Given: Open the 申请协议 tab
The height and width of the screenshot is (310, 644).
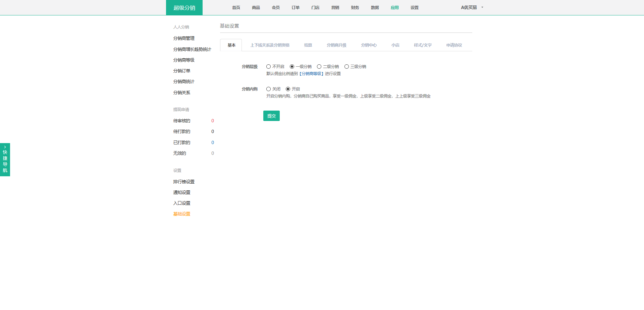Looking at the screenshot, I should [x=454, y=45].
